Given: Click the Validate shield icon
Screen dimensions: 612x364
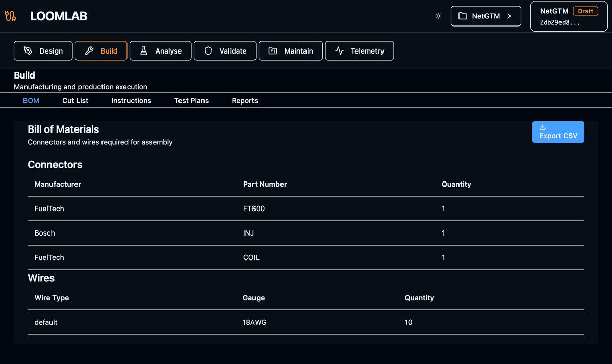Looking at the screenshot, I should 208,50.
